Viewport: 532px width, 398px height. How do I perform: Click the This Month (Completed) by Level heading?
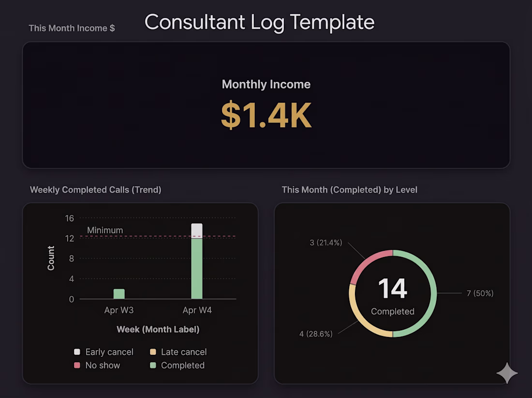tap(349, 190)
